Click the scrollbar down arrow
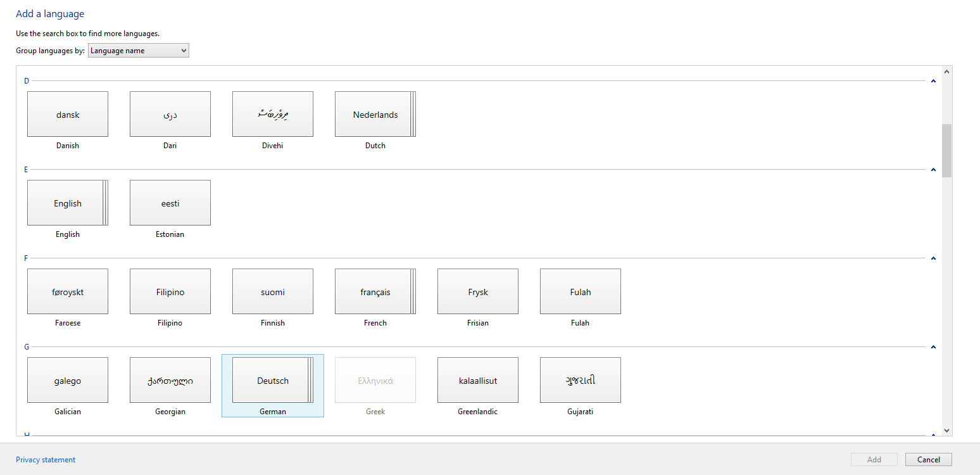 click(x=948, y=430)
